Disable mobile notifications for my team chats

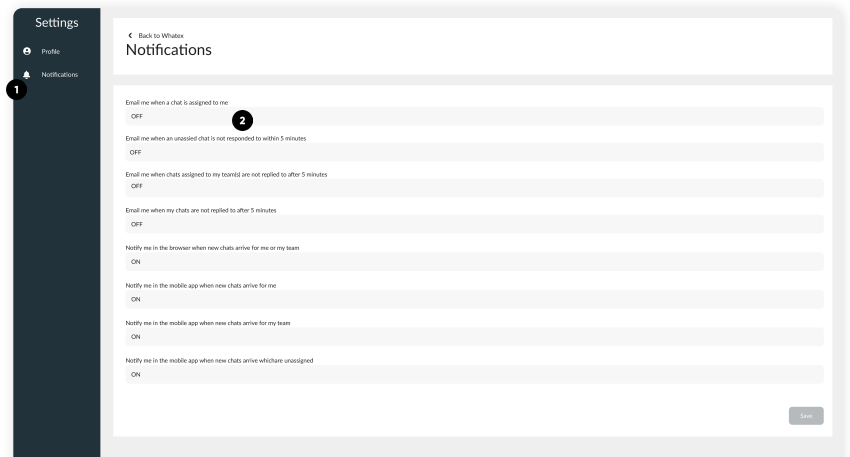tap(470, 337)
